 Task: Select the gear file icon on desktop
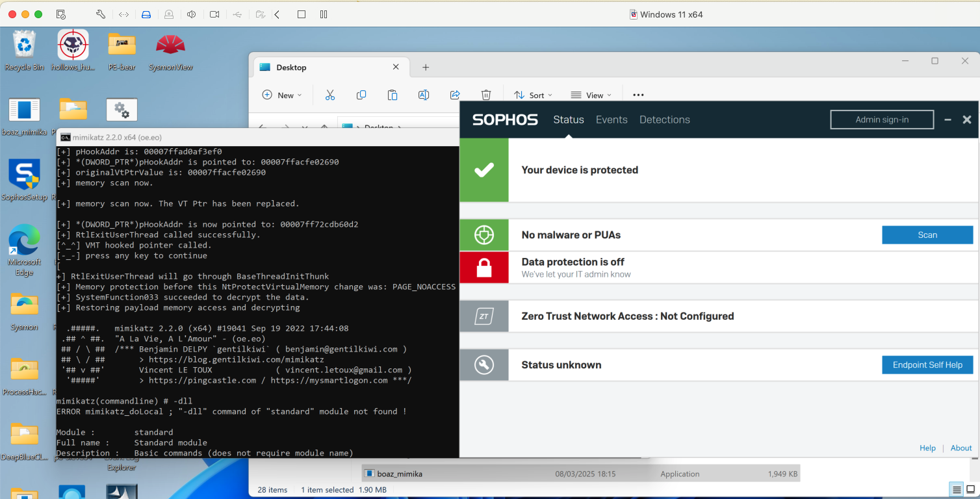(x=122, y=110)
